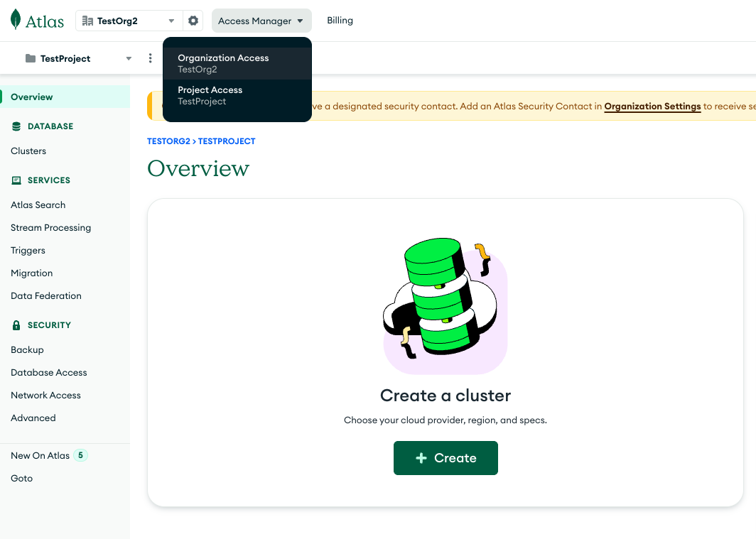756x539 pixels.
Task: Click the three-dot menu beside TestProject
Action: (150, 58)
